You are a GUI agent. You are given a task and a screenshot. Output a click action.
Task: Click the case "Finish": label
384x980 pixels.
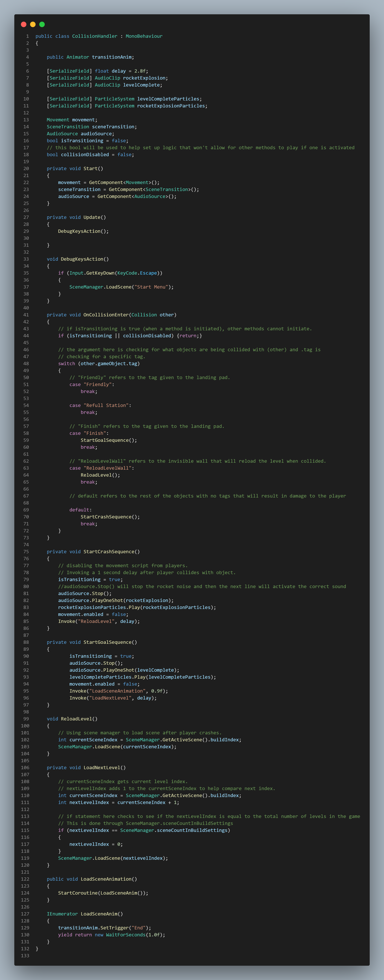[89, 433]
